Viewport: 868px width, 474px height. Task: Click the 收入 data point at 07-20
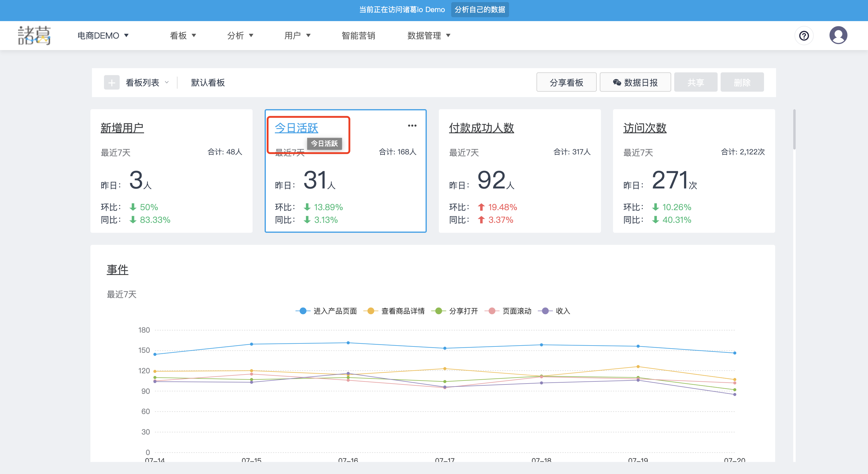tap(734, 394)
